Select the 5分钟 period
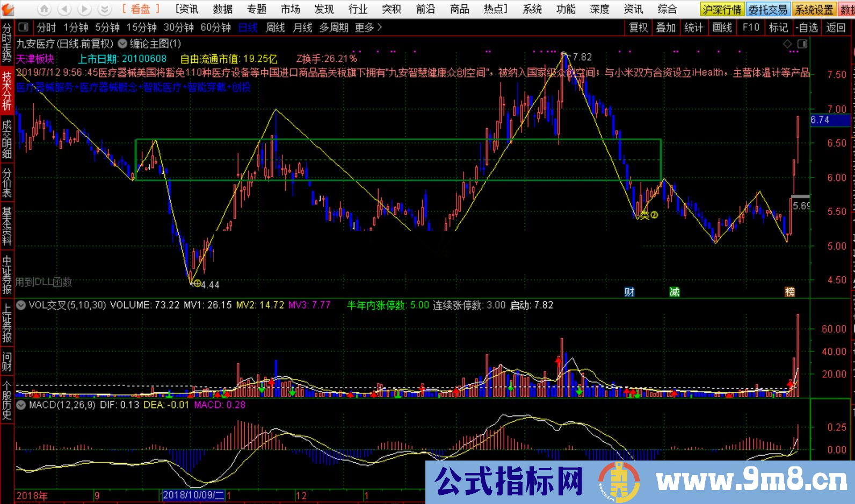This screenshot has height=504, width=855. [107, 27]
